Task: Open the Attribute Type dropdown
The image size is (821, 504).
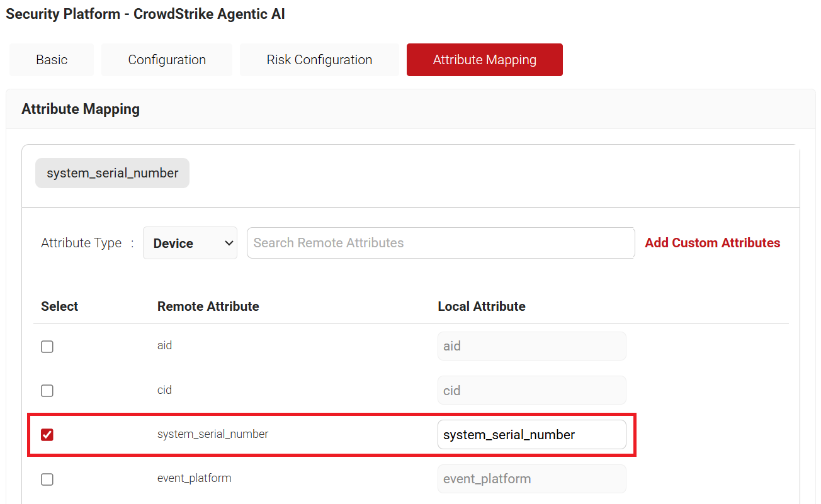Action: tap(190, 243)
